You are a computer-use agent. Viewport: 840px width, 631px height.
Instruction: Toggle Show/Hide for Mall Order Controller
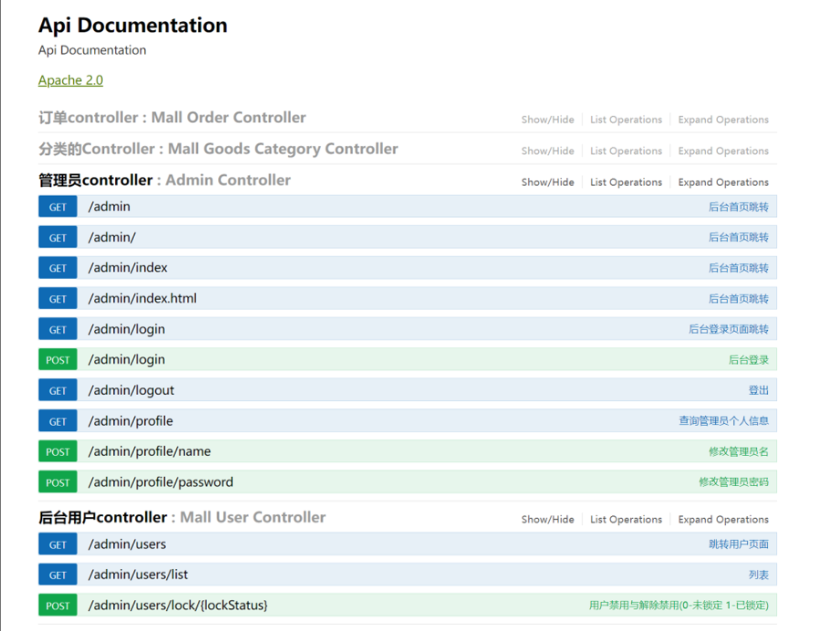[547, 119]
